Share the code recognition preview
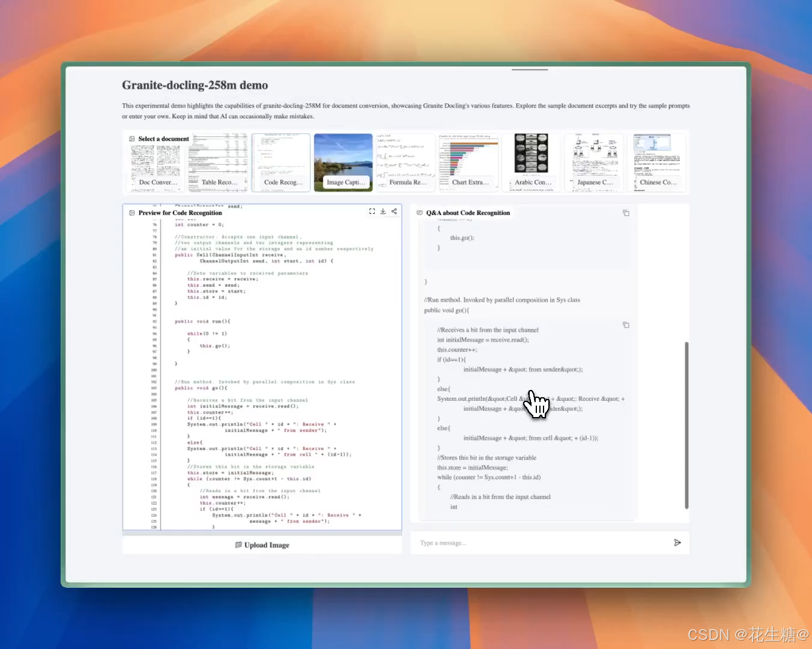The image size is (812, 649). pyautogui.click(x=394, y=211)
